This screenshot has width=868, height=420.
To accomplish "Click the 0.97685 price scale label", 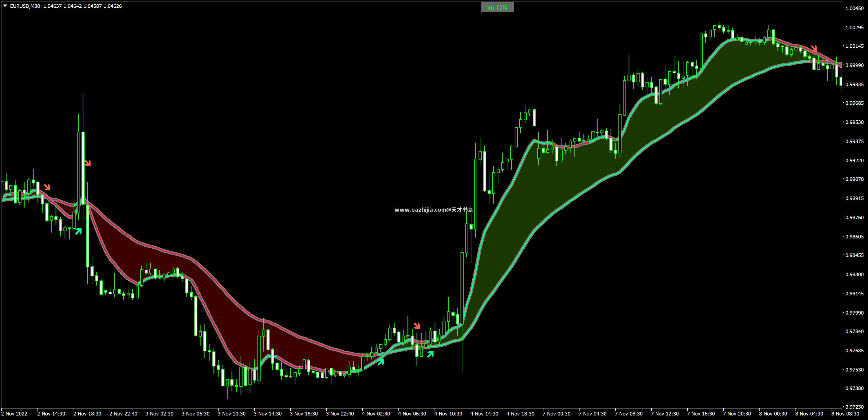I will click(854, 351).
